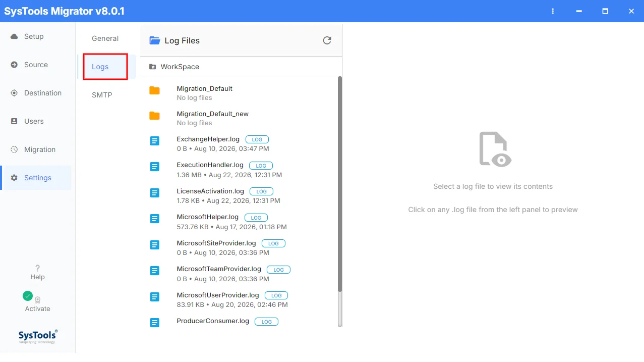Click the Users icon in sidebar
Image resolution: width=644 pixels, height=362 pixels.
coord(14,121)
